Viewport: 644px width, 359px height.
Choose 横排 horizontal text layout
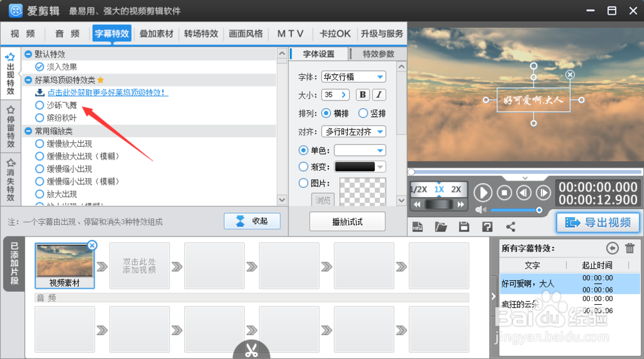click(326, 113)
